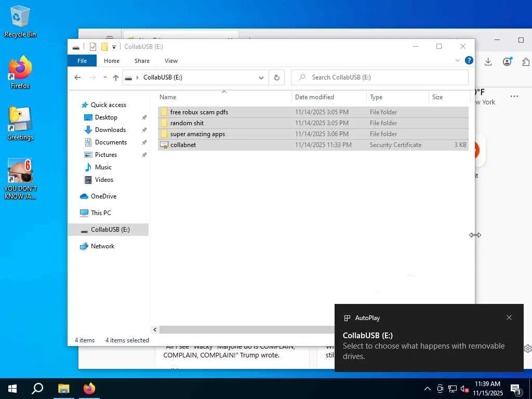Expand the Explorer ribbon with the chevron
Screen dimensions: 532x399
pyautogui.click(x=457, y=60)
